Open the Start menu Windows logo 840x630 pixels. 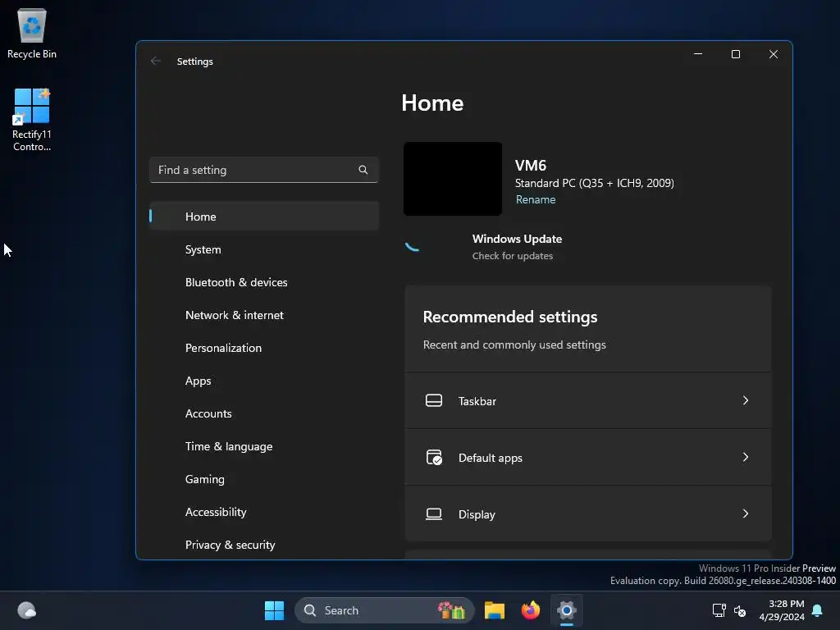(274, 610)
